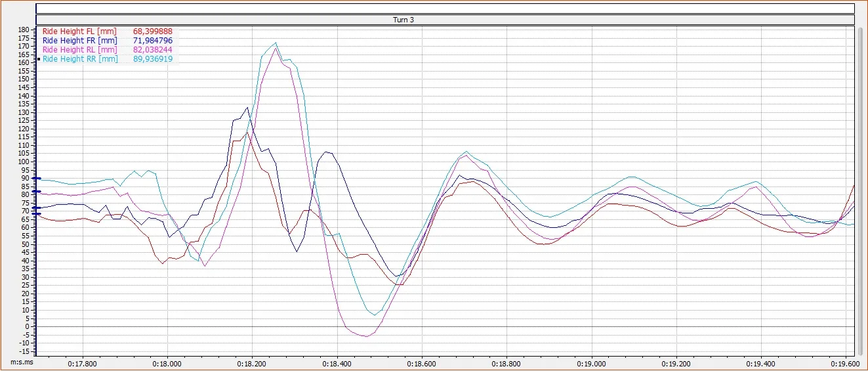Image resolution: width=868 pixels, height=371 pixels.
Task: Click the y-axis cursor marker near 90
Action: [37, 179]
